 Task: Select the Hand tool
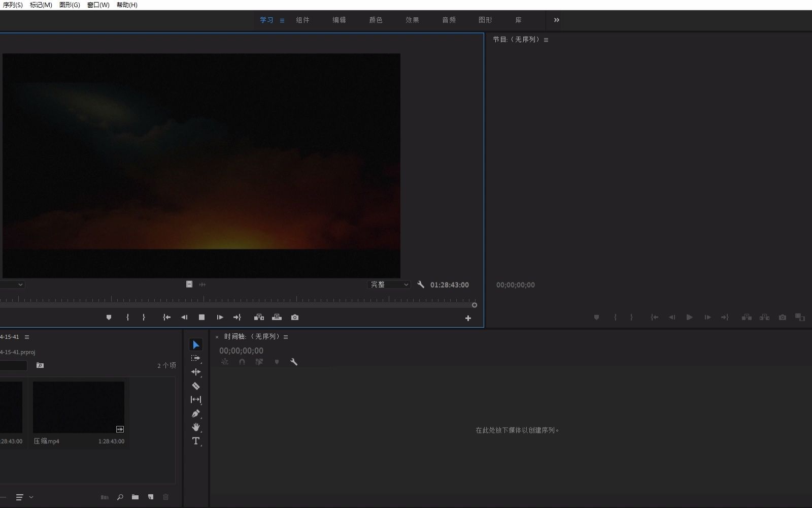(x=196, y=427)
